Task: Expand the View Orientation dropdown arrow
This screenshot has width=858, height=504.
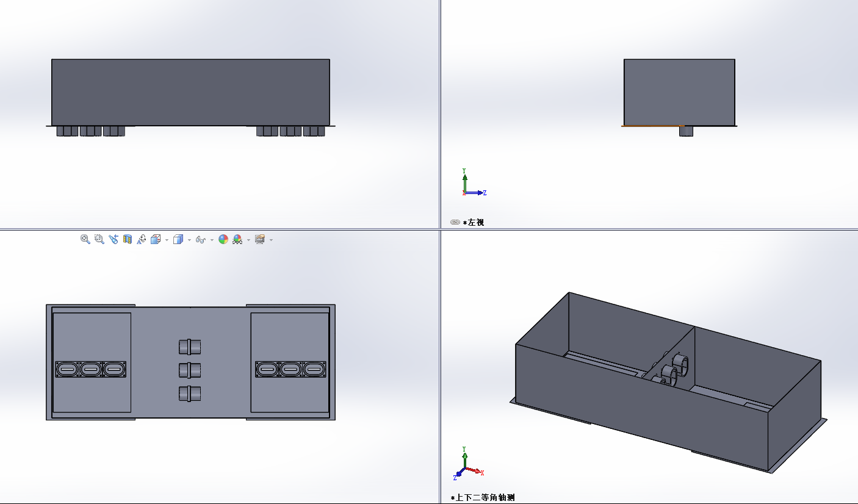Action: (167, 240)
